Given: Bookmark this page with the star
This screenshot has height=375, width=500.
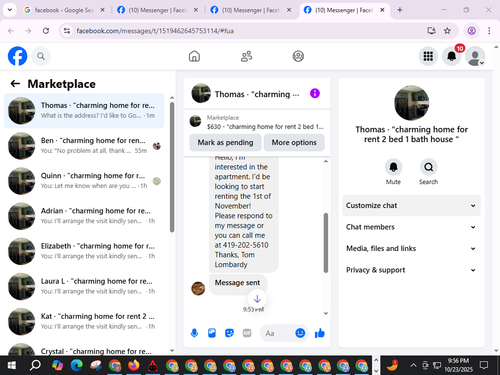Looking at the screenshot, I should (447, 31).
